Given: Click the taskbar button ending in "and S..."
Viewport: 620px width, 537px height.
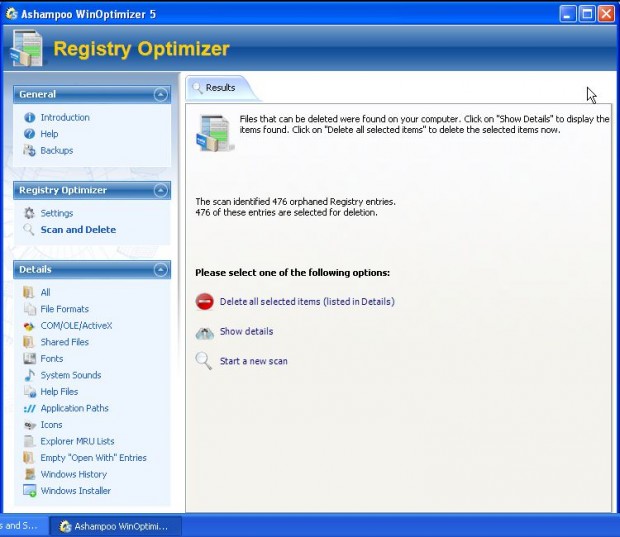Looking at the screenshot, I should (24, 526).
